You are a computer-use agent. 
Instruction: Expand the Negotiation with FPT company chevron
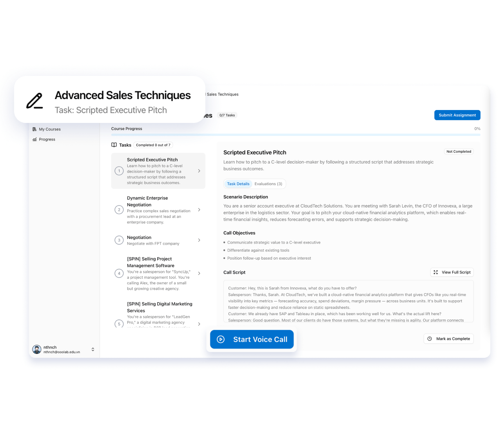(x=199, y=240)
